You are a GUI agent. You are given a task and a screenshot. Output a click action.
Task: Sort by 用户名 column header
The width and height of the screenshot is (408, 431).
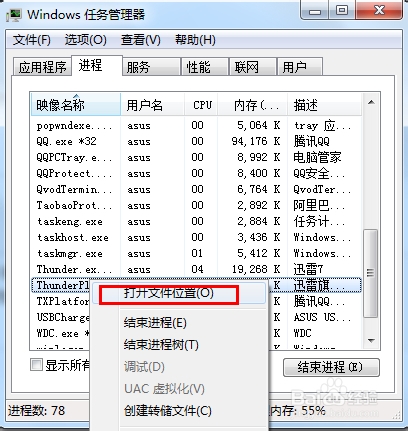[153, 105]
